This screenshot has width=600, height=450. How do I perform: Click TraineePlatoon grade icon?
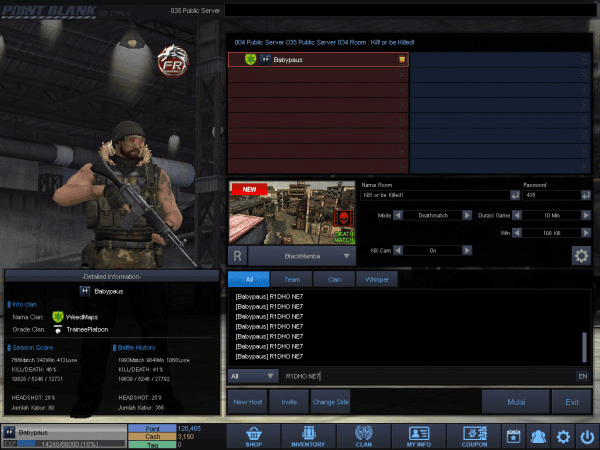[58, 329]
